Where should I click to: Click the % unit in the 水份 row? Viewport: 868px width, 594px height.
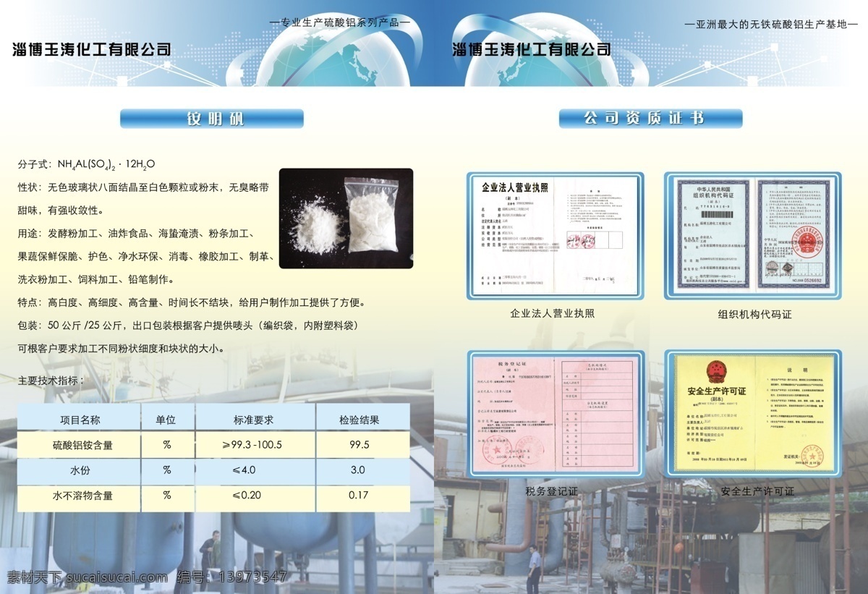167,470
